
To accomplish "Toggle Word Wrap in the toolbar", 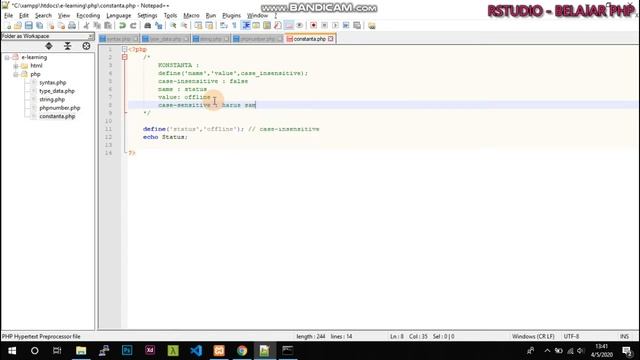I will [x=223, y=26].
